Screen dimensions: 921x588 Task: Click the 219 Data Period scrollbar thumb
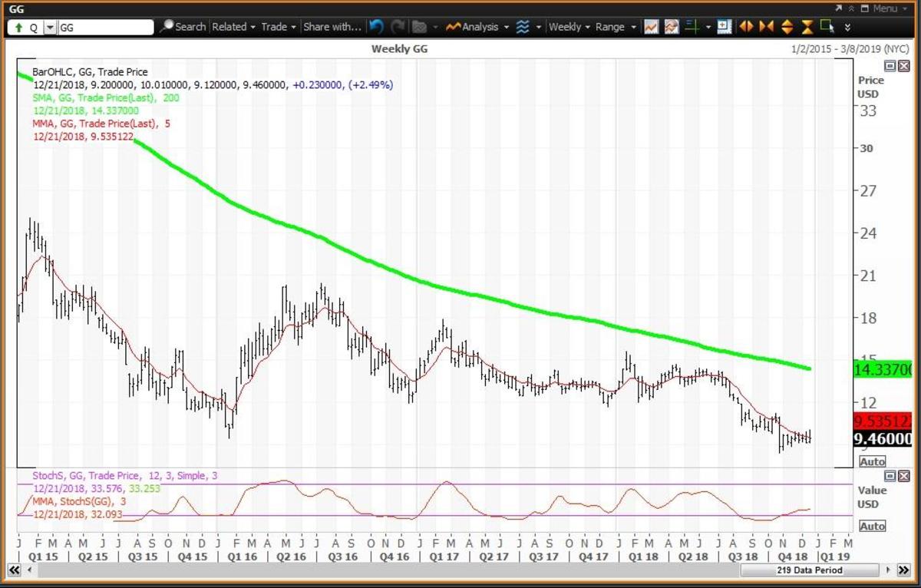point(808,570)
